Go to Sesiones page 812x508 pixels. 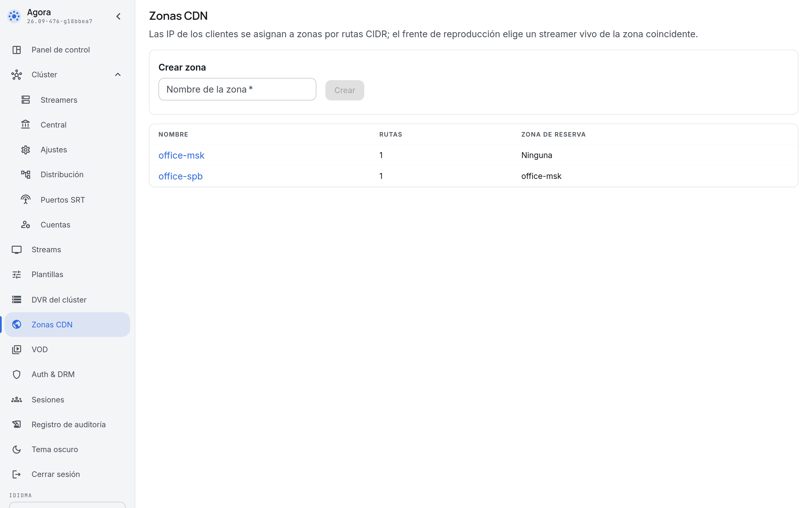click(x=67, y=399)
